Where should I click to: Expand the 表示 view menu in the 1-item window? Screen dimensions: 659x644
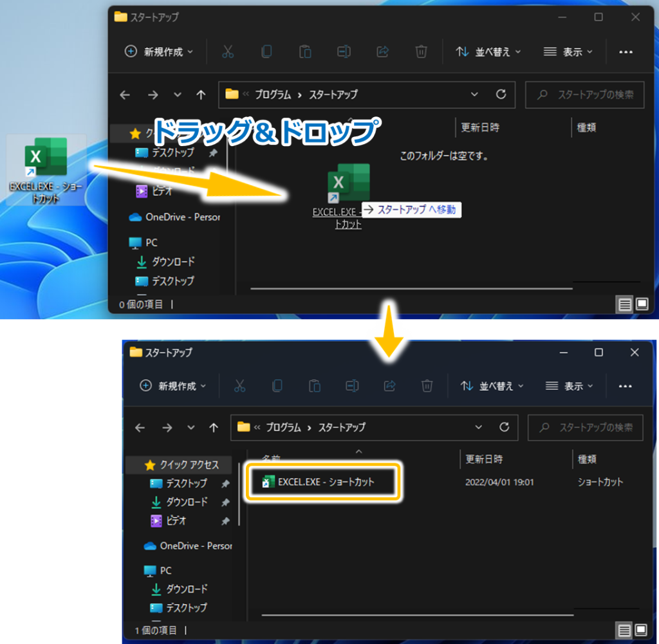tap(569, 386)
